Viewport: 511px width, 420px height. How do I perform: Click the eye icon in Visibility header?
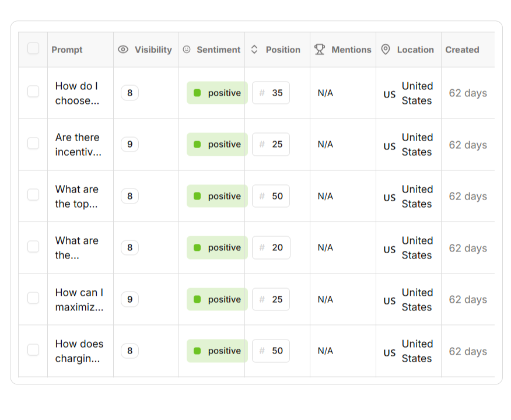point(123,50)
